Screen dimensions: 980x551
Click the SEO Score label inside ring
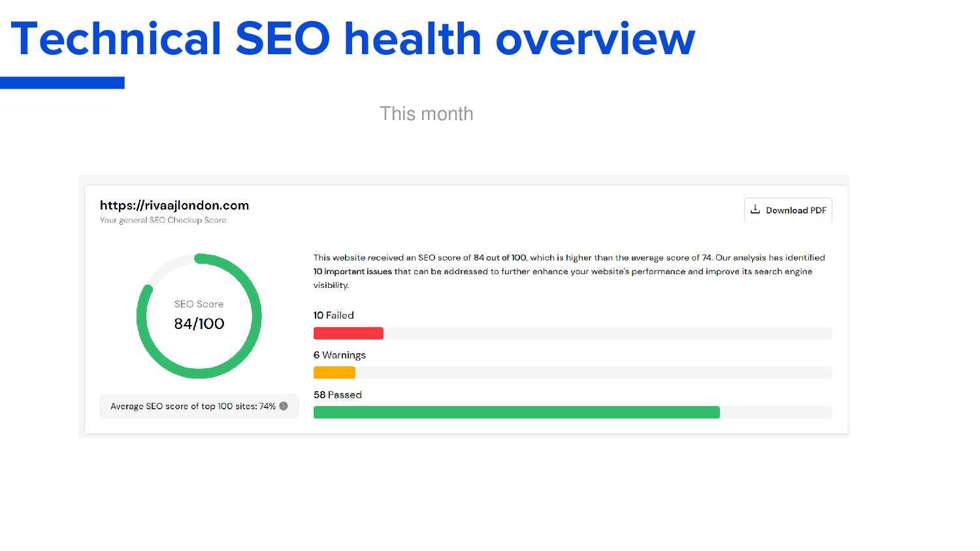(x=199, y=304)
